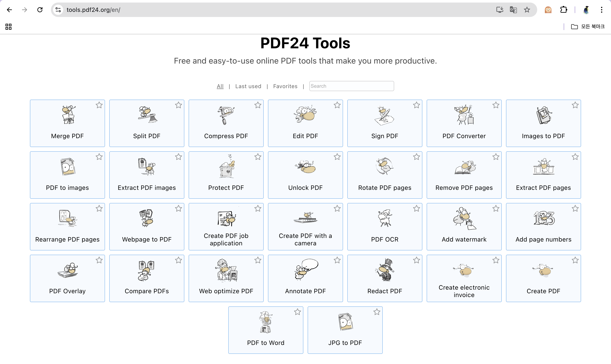Open Chrome three-dot menu
Screen dimensions: 611x364
[x=601, y=10]
